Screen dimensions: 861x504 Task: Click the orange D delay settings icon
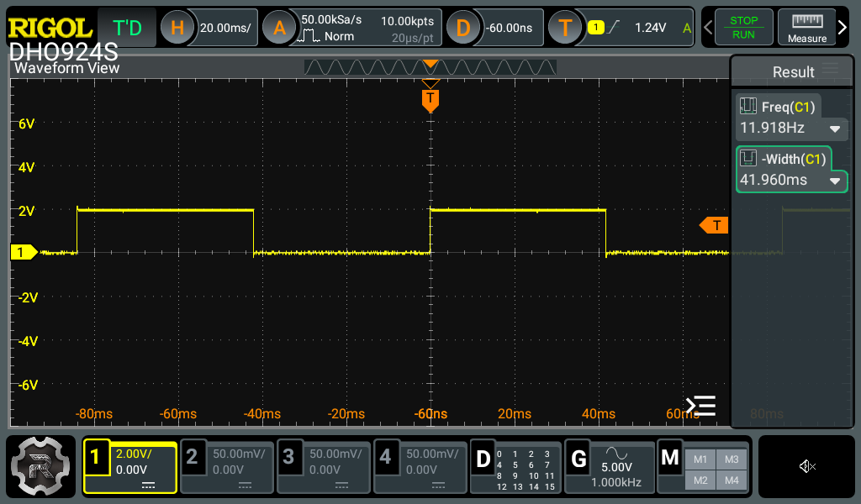(x=463, y=28)
